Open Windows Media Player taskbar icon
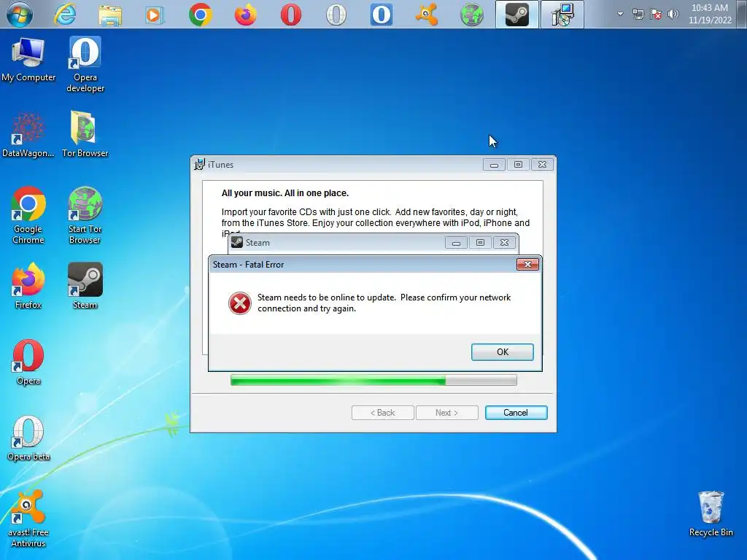Screen dimensions: 747x560 coord(155,15)
